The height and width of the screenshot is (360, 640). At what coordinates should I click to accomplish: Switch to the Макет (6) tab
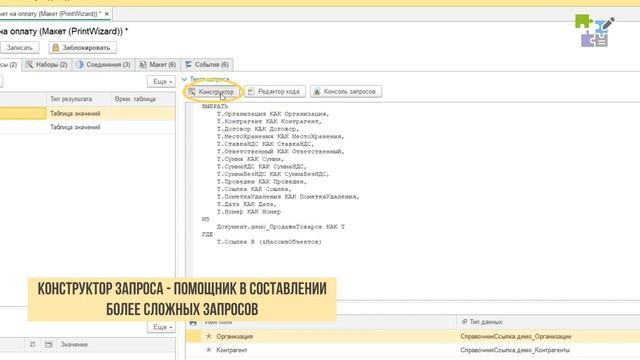pos(158,64)
